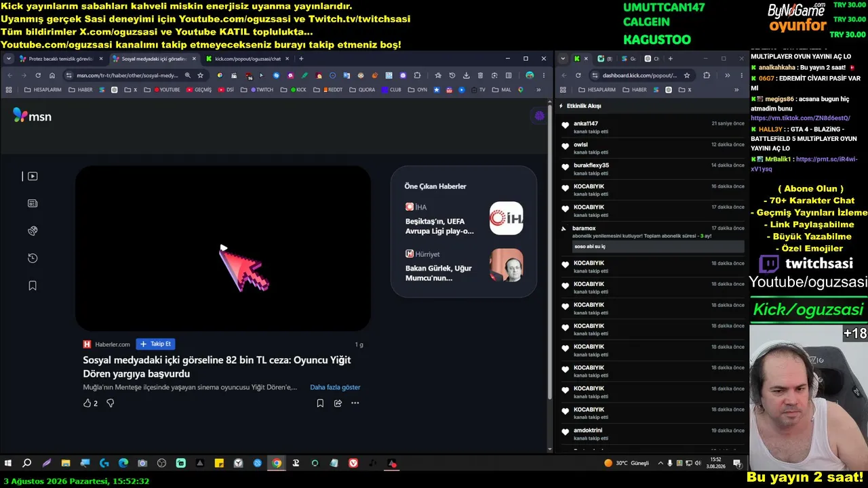Open the MSN saved bookmark sidebar icon
Viewport: 868px width, 488px height.
pos(33,286)
